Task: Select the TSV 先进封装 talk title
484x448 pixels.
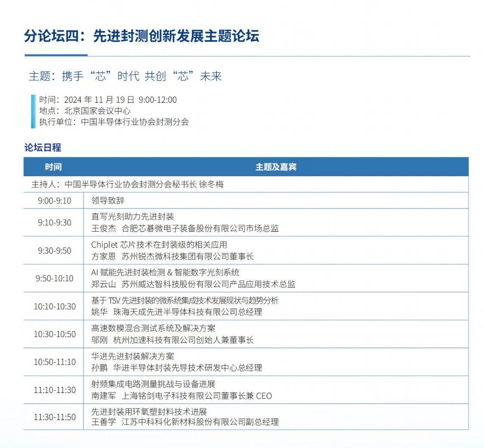Action: pos(185,301)
